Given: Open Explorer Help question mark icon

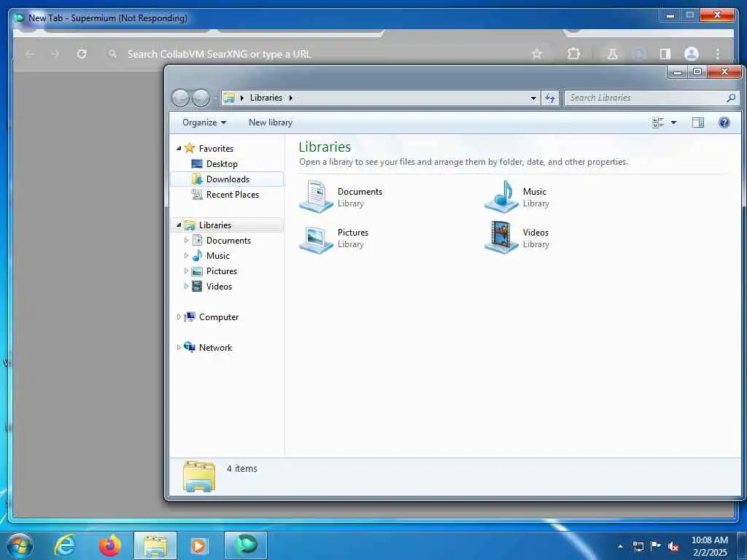Looking at the screenshot, I should [724, 122].
